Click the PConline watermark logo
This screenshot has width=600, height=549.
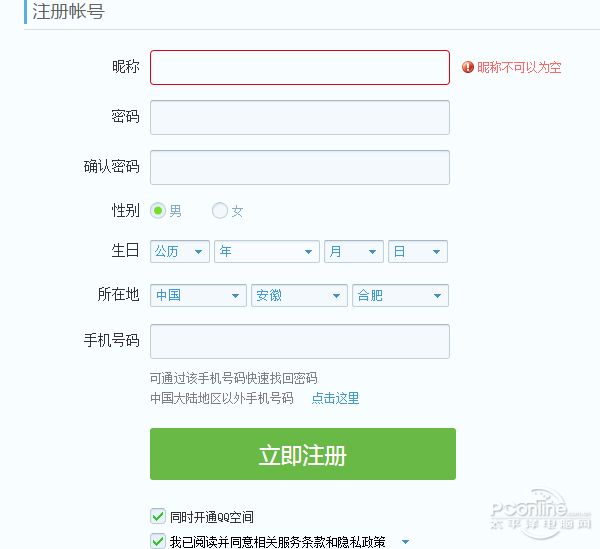pyautogui.click(x=540, y=513)
